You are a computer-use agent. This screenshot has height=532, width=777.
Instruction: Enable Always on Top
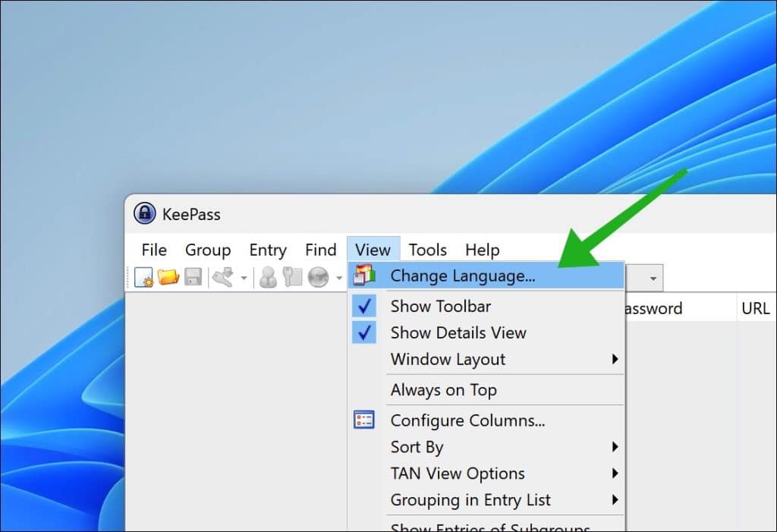click(x=443, y=389)
